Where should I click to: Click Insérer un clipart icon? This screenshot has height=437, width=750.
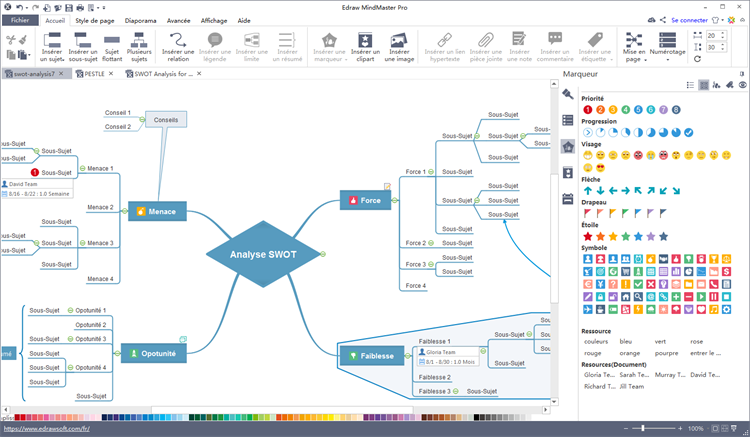click(365, 40)
